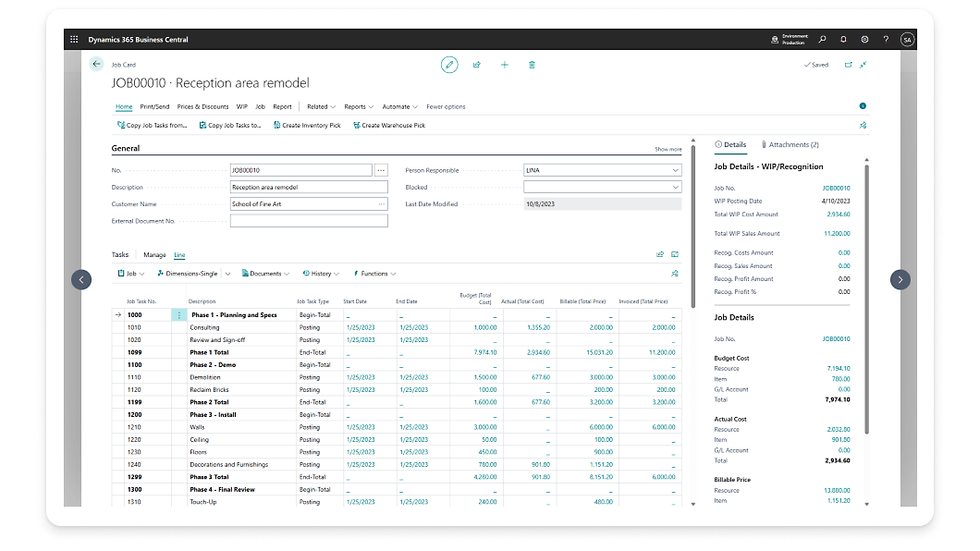Click the search magnifier in top bar

click(x=822, y=40)
